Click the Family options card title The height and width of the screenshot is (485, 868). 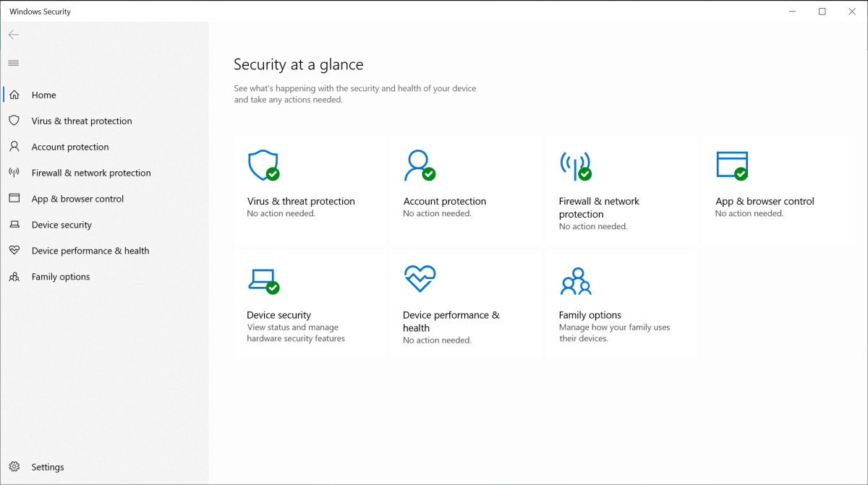(x=590, y=315)
